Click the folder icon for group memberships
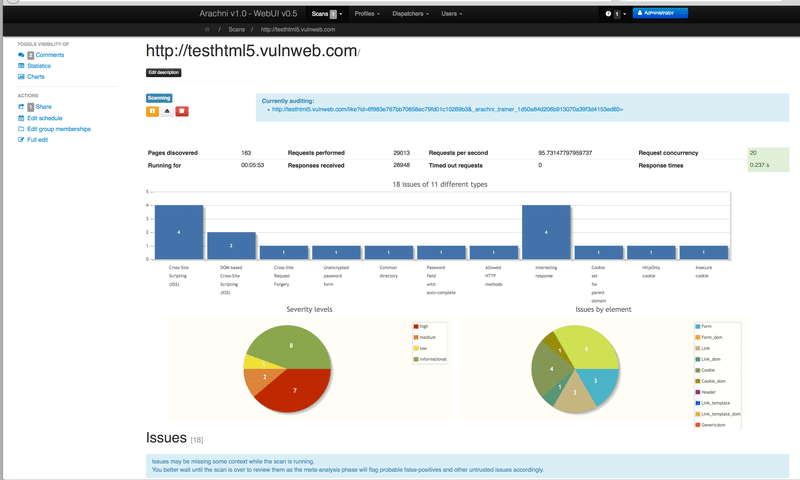Image resolution: width=800 pixels, height=480 pixels. [21, 129]
